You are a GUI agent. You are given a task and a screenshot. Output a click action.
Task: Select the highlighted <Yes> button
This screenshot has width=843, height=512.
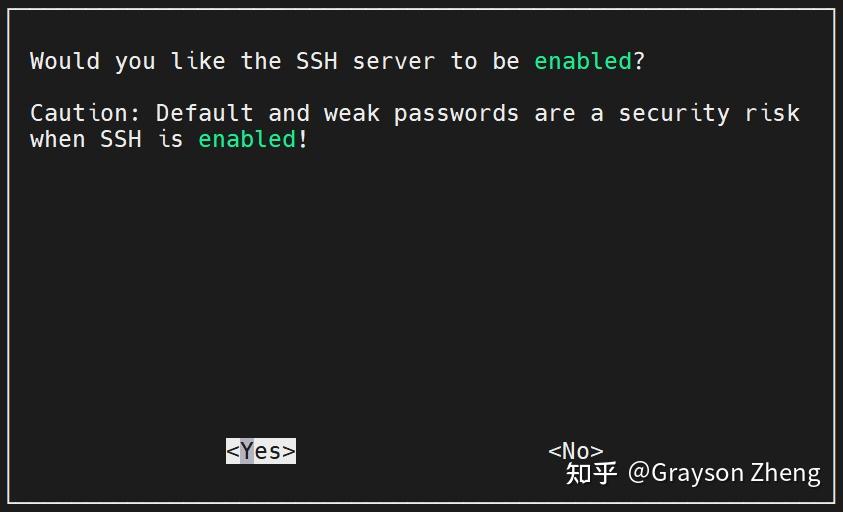(260, 451)
